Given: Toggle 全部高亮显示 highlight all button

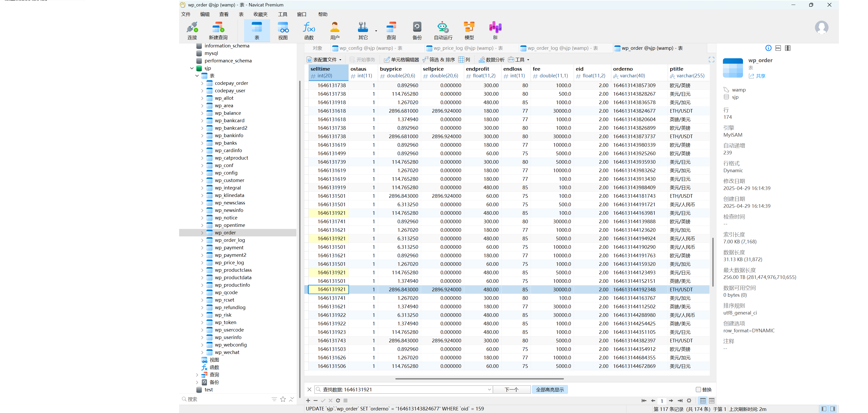Looking at the screenshot, I should (549, 389).
